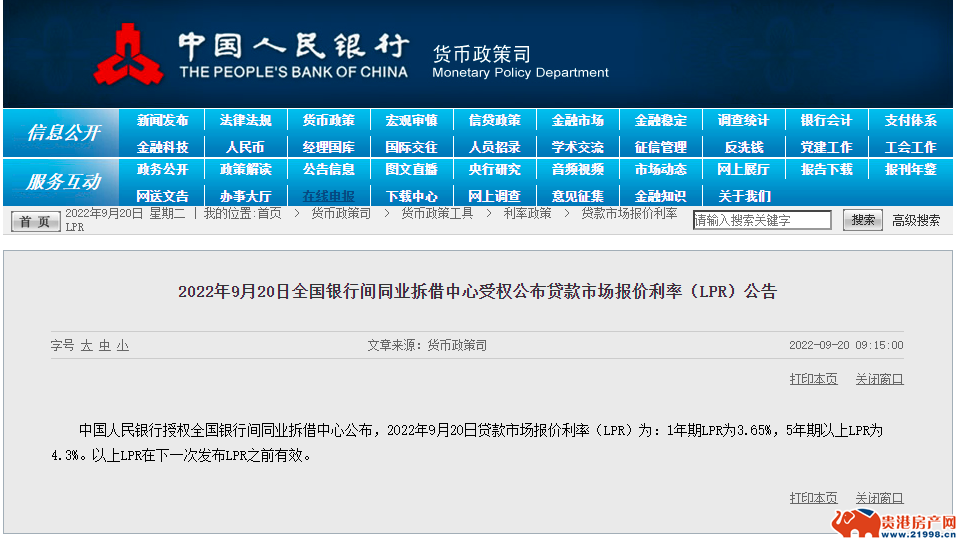Click the 首页 home button
The width and height of the screenshot is (959, 540).
35,221
